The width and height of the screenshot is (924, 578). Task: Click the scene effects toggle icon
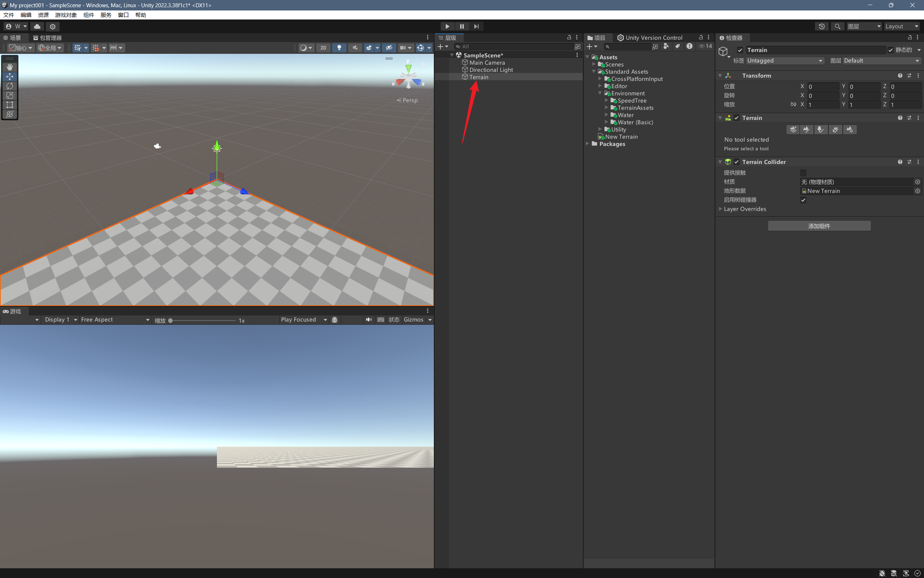pos(369,48)
